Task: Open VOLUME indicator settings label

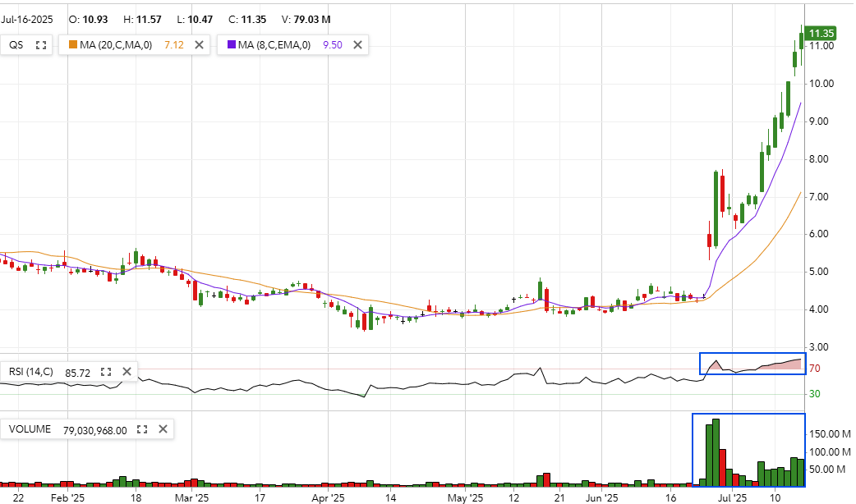Action: pos(30,429)
